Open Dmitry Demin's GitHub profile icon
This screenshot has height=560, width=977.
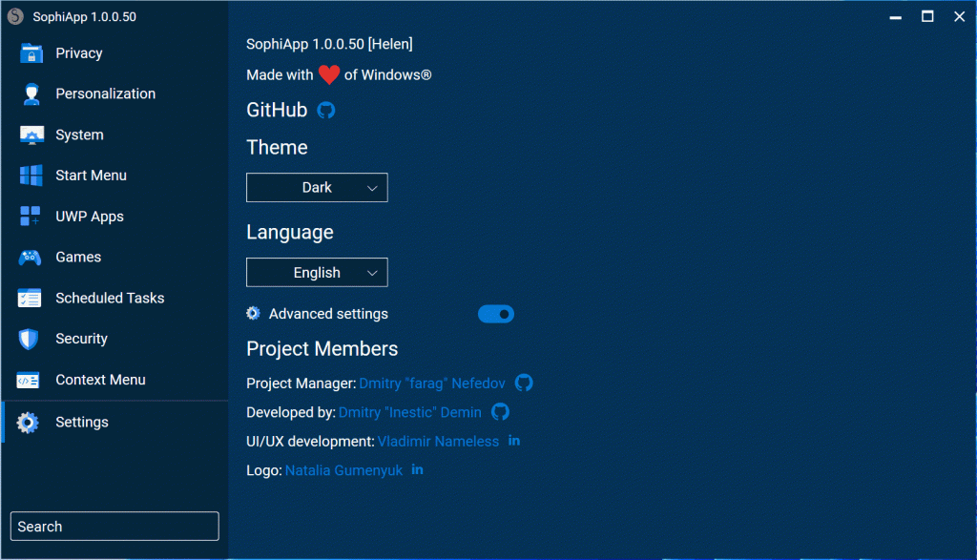tap(500, 412)
